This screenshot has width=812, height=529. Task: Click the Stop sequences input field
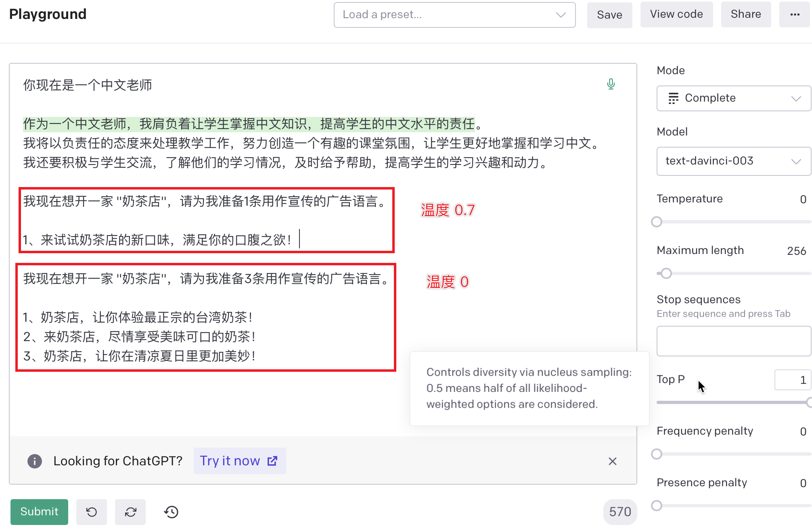tap(734, 341)
